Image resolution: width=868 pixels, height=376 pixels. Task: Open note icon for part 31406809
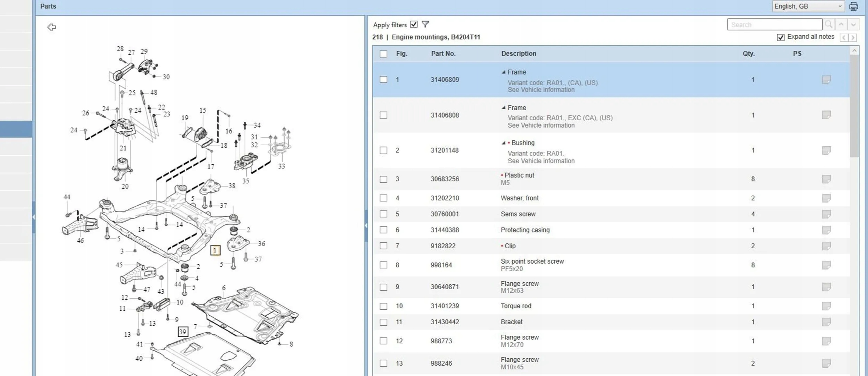point(826,80)
